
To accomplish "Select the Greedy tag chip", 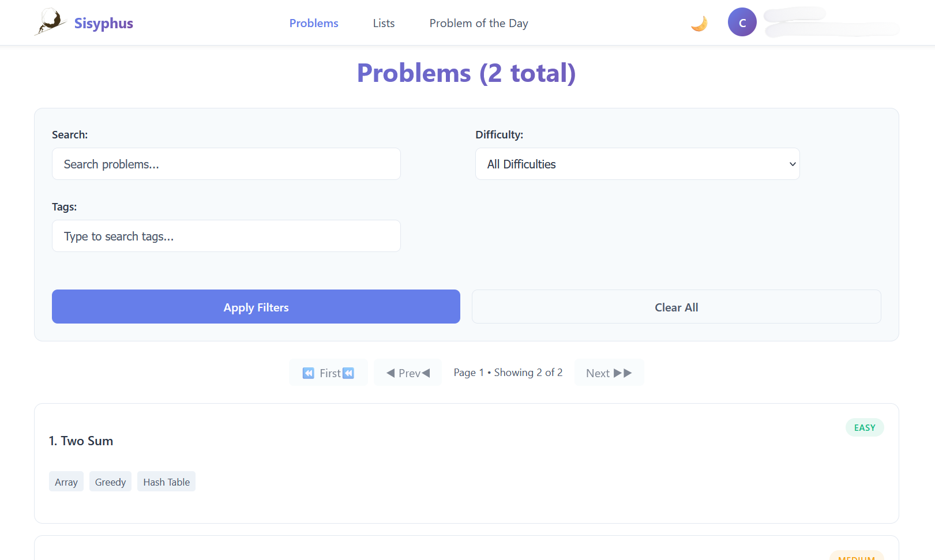I will click(x=110, y=482).
